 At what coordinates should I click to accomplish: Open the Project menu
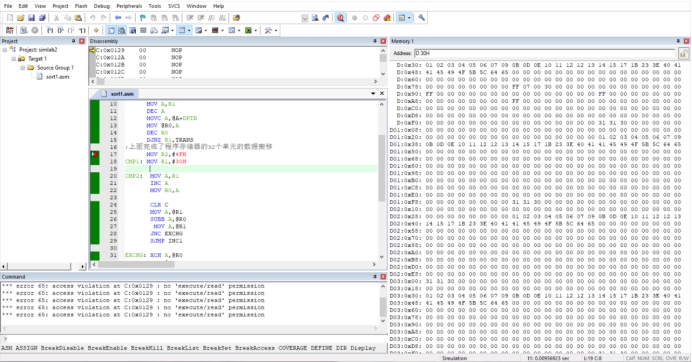pos(60,6)
